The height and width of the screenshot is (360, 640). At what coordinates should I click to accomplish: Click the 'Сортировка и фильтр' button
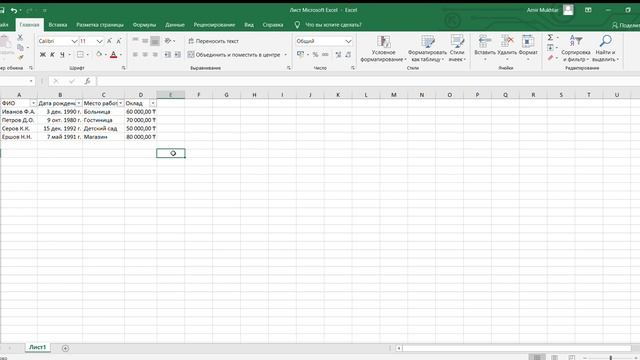tap(576, 49)
